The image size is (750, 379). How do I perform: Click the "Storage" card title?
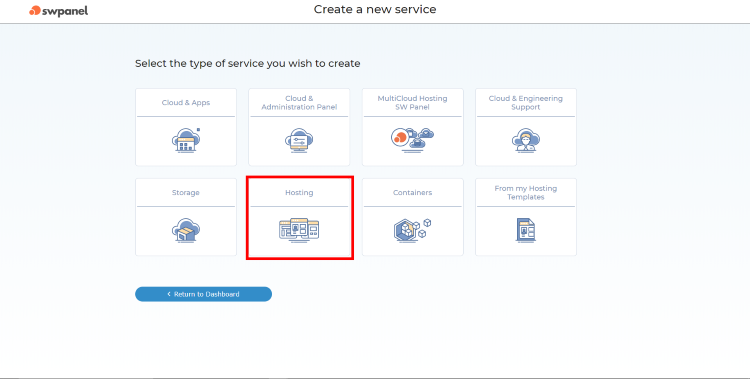pos(186,193)
